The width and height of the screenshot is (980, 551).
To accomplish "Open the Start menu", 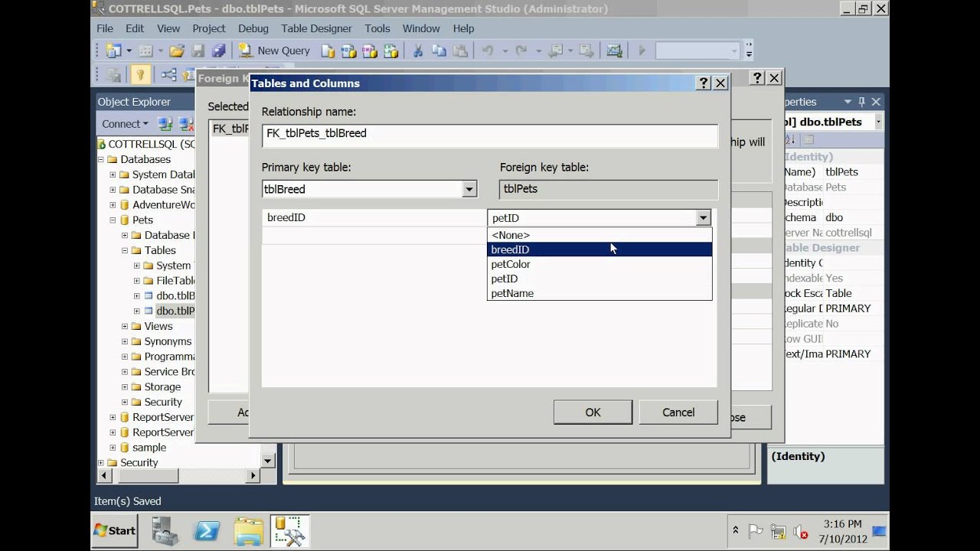I will pyautogui.click(x=115, y=530).
